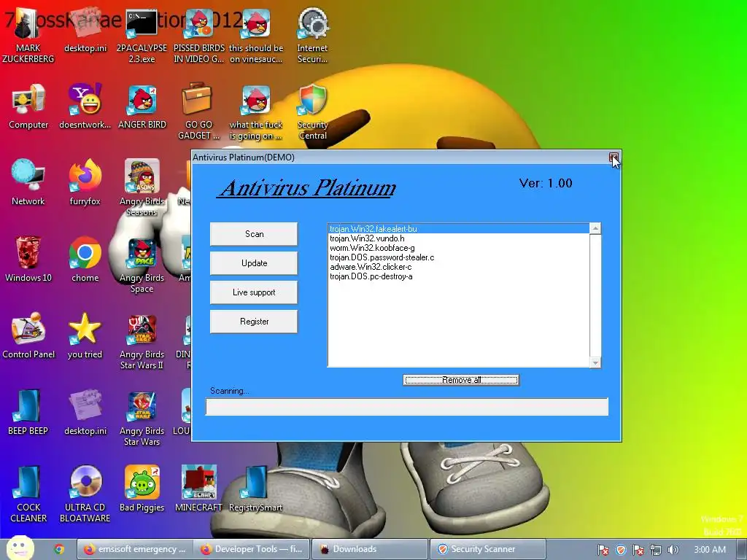Image resolution: width=747 pixels, height=560 pixels.
Task: Click the Scan button in Antivirus Platinum
Action: click(254, 234)
